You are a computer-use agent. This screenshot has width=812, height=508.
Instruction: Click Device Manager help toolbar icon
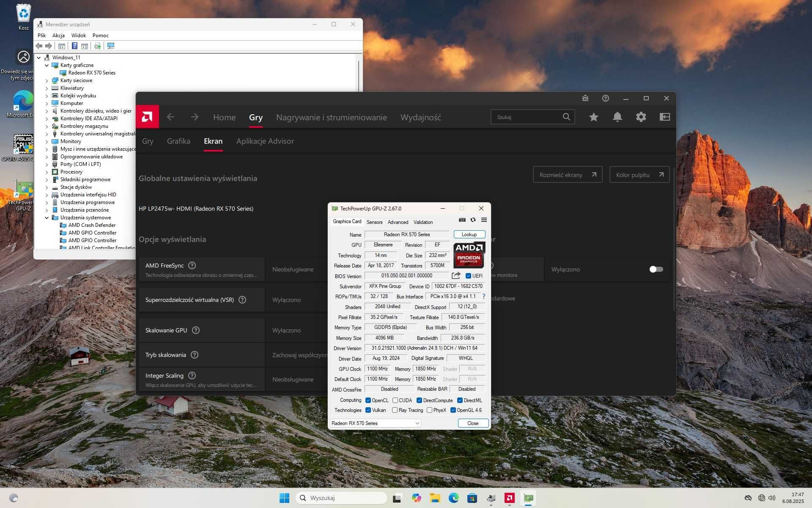coord(74,46)
